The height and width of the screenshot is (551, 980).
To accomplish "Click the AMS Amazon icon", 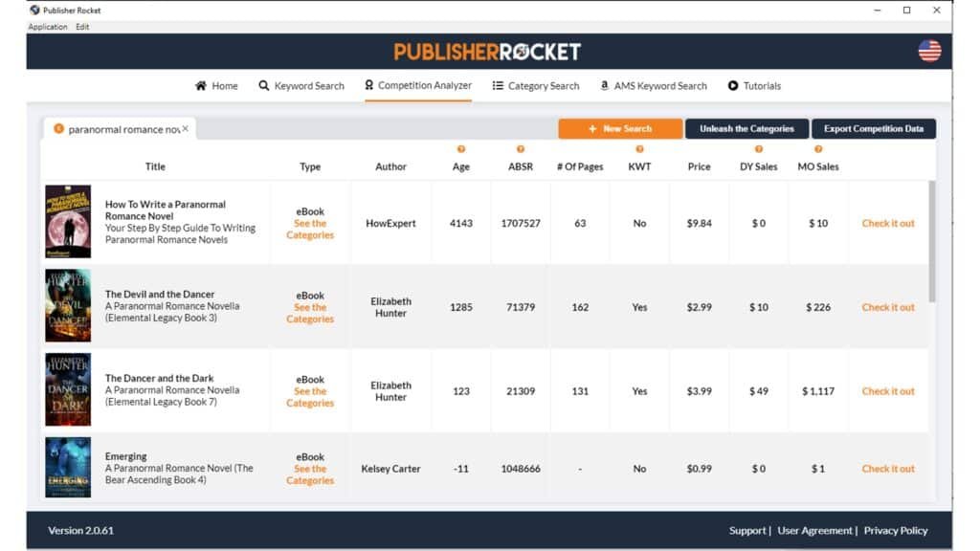I will [x=604, y=85].
